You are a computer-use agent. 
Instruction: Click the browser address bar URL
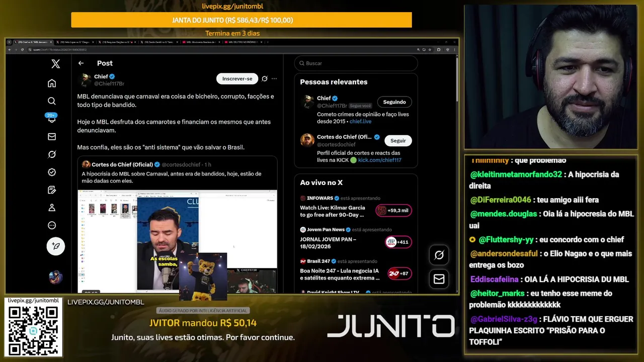pyautogui.click(x=60, y=50)
